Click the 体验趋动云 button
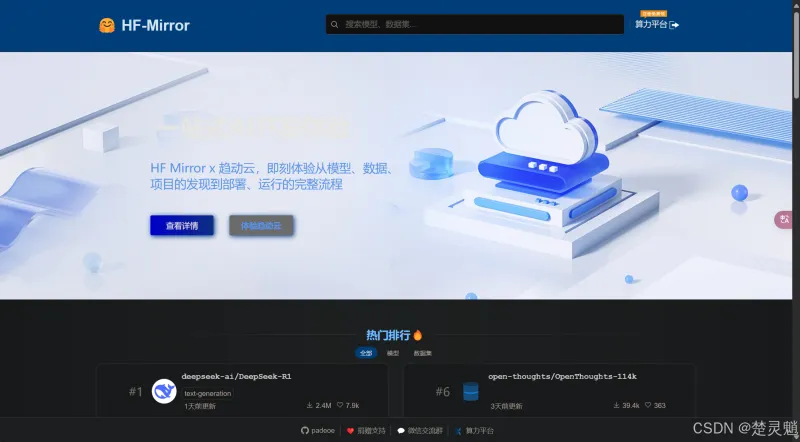The width and height of the screenshot is (800, 442). (x=261, y=226)
